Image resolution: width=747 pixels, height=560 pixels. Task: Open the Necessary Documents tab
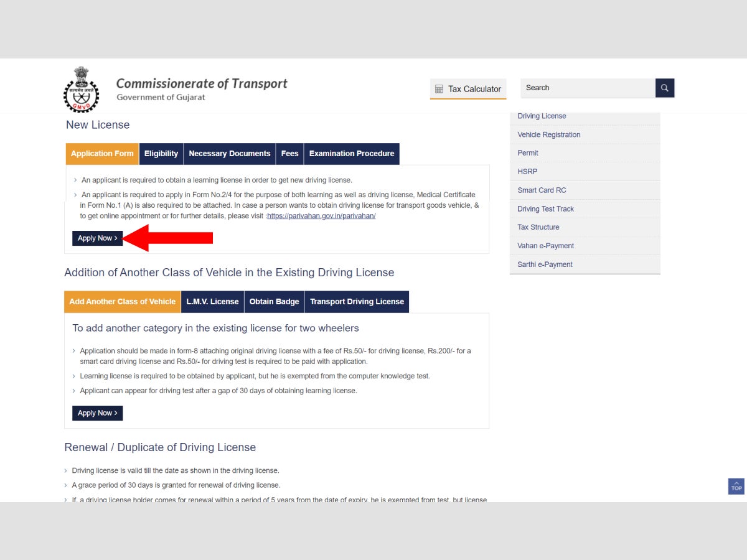coord(229,154)
